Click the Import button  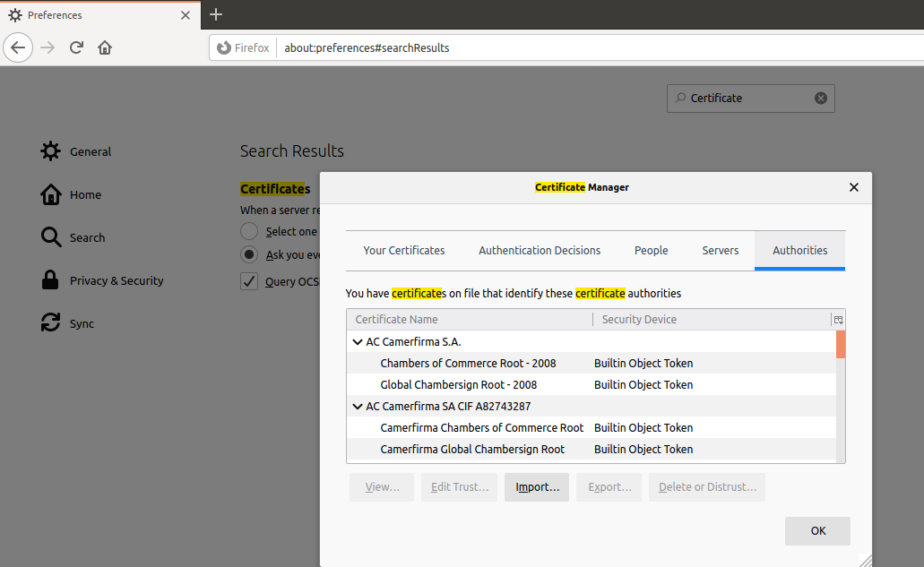tap(536, 487)
